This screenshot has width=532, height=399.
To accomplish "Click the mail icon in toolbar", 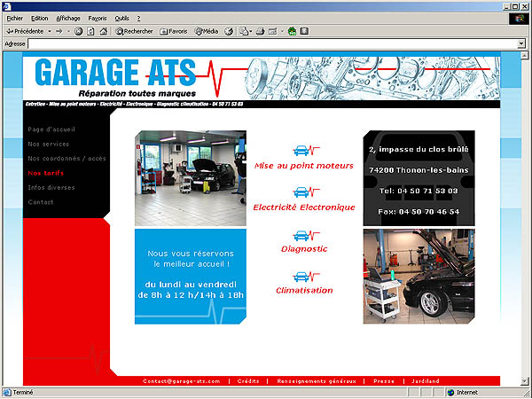I will (x=244, y=31).
